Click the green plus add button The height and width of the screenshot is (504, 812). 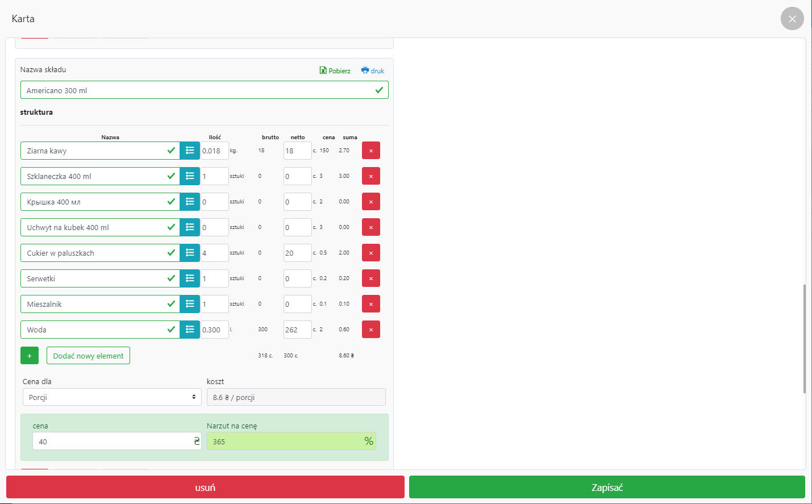(x=30, y=356)
